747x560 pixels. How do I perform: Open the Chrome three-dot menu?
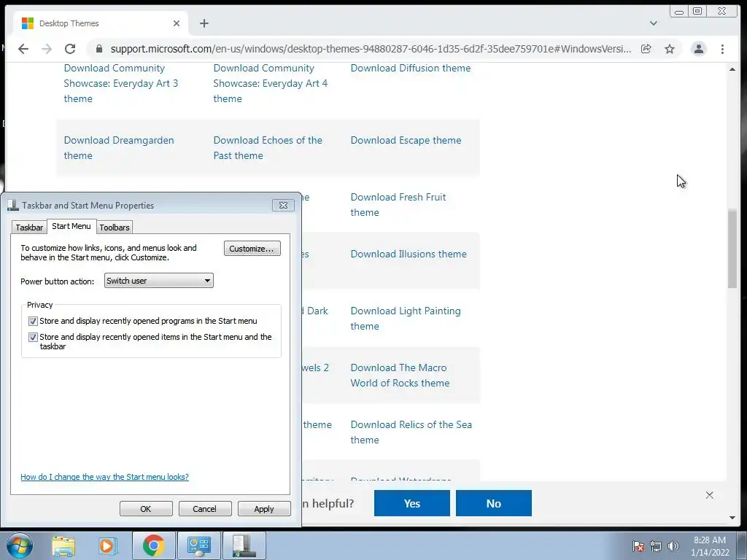[722, 49]
